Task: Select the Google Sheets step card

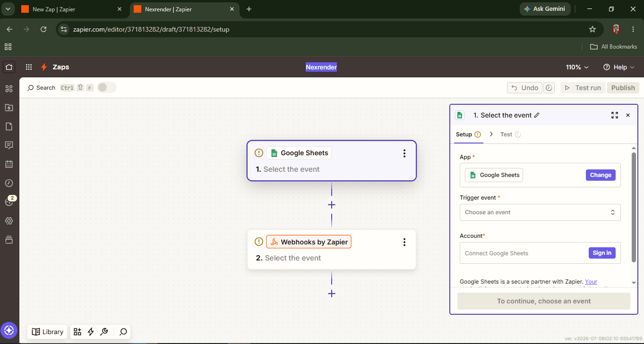Action: (332, 160)
